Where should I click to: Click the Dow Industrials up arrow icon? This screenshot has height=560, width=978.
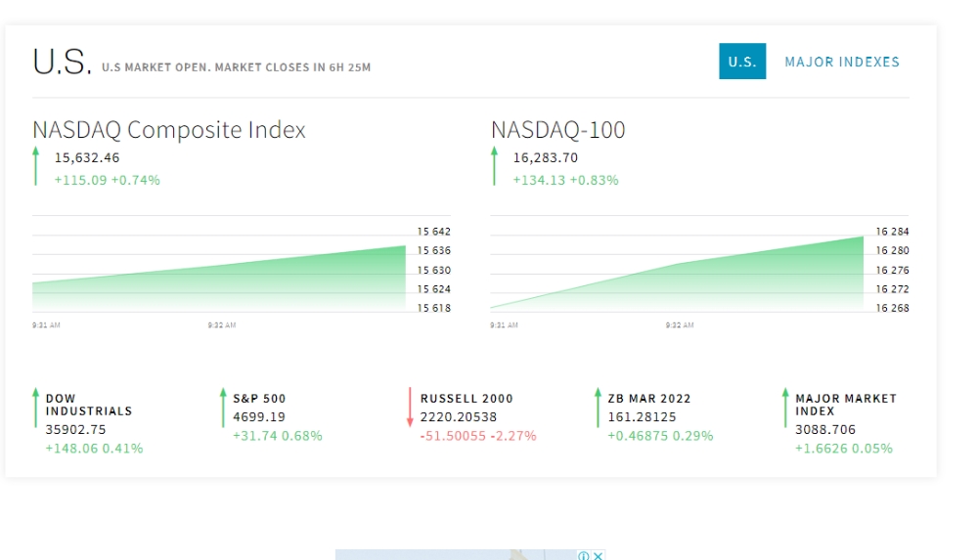[x=35, y=408]
